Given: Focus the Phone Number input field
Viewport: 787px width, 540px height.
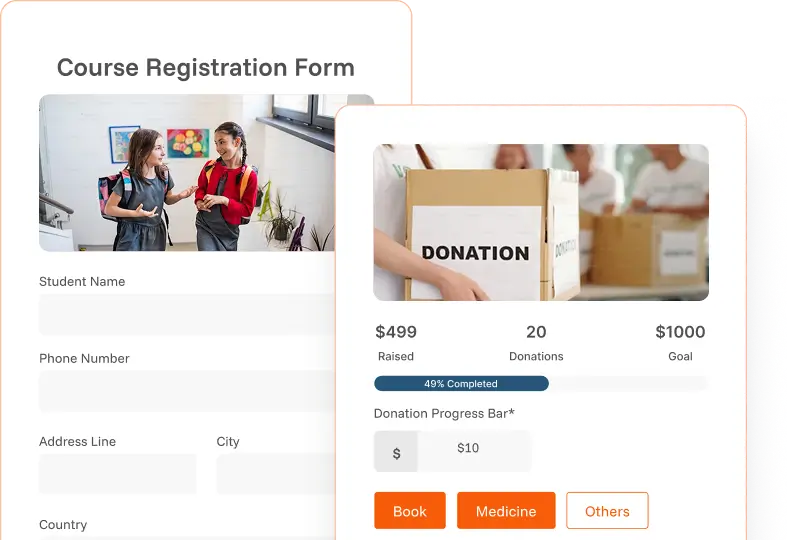Looking at the screenshot, I should 187,391.
